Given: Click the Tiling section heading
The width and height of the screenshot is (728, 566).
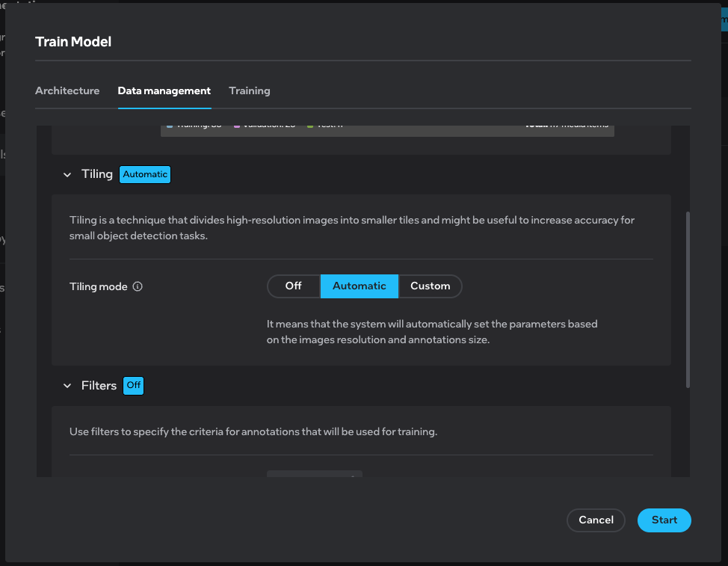Looking at the screenshot, I should tap(97, 174).
